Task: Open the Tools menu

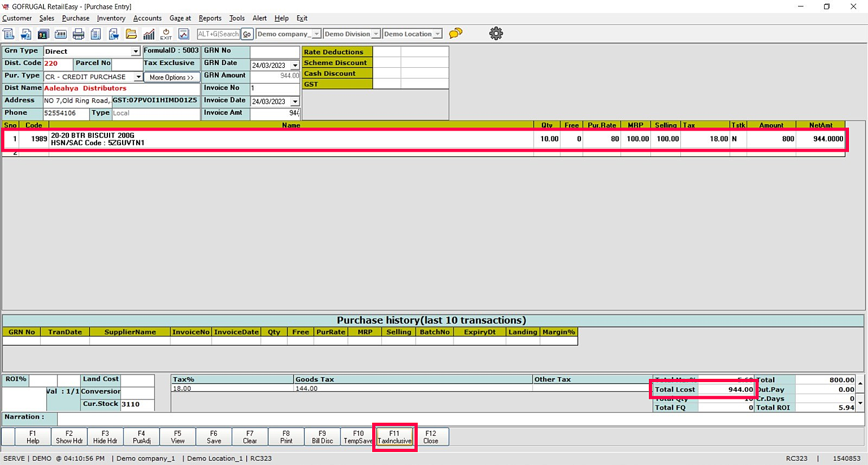Action: (237, 18)
